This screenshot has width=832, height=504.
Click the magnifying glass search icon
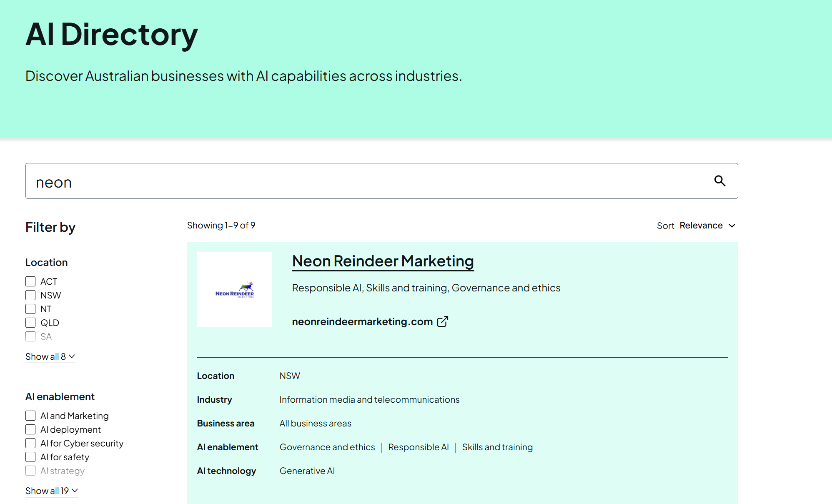coord(720,181)
